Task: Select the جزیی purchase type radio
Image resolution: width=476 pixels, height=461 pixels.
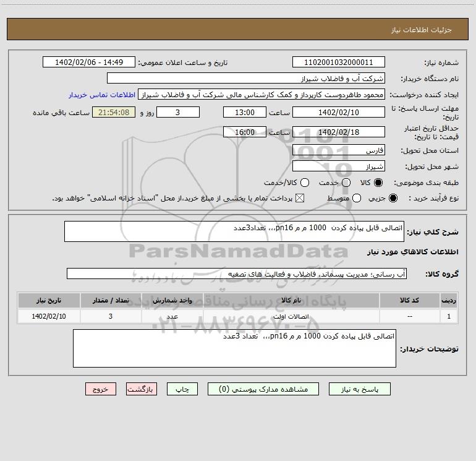Action: pos(393,198)
